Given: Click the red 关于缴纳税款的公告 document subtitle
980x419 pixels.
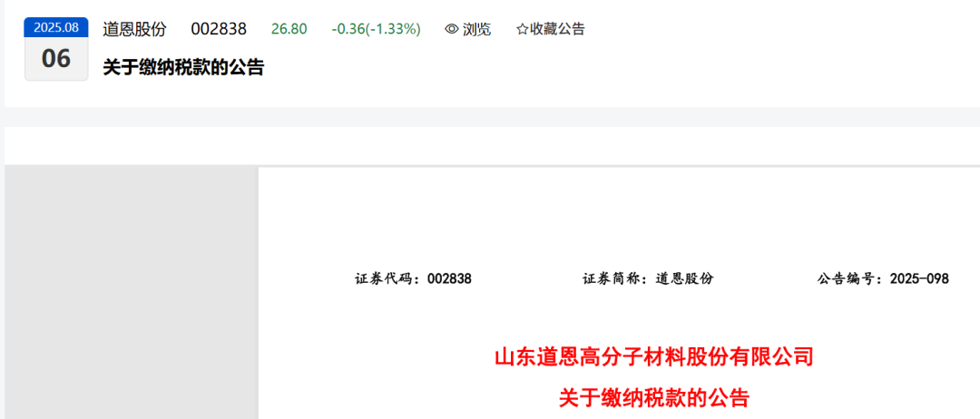Looking at the screenshot, I should (653, 397).
